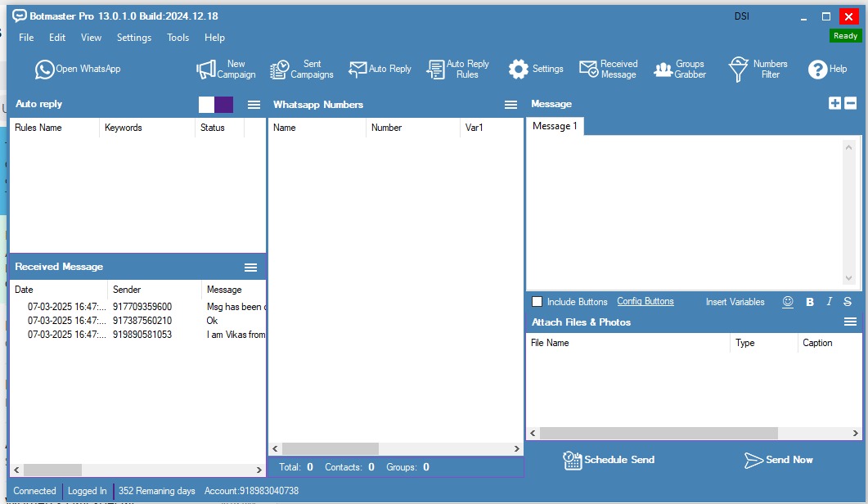Open the Tools menu

[178, 38]
